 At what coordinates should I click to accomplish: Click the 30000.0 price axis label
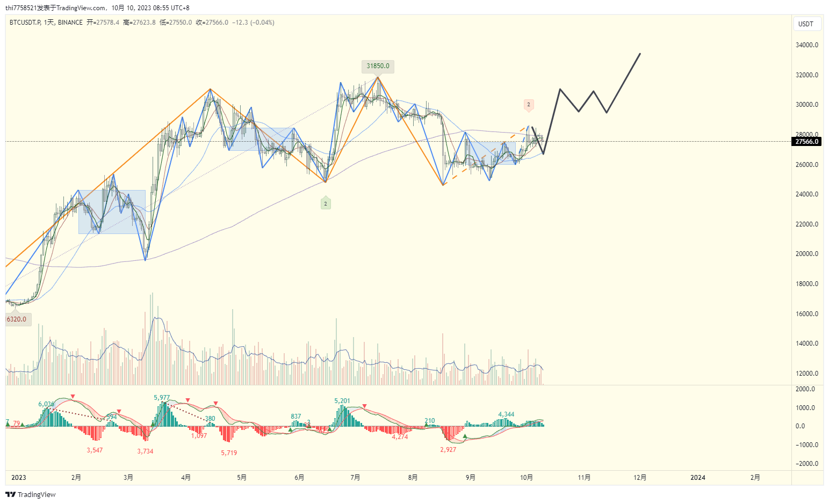click(x=806, y=105)
